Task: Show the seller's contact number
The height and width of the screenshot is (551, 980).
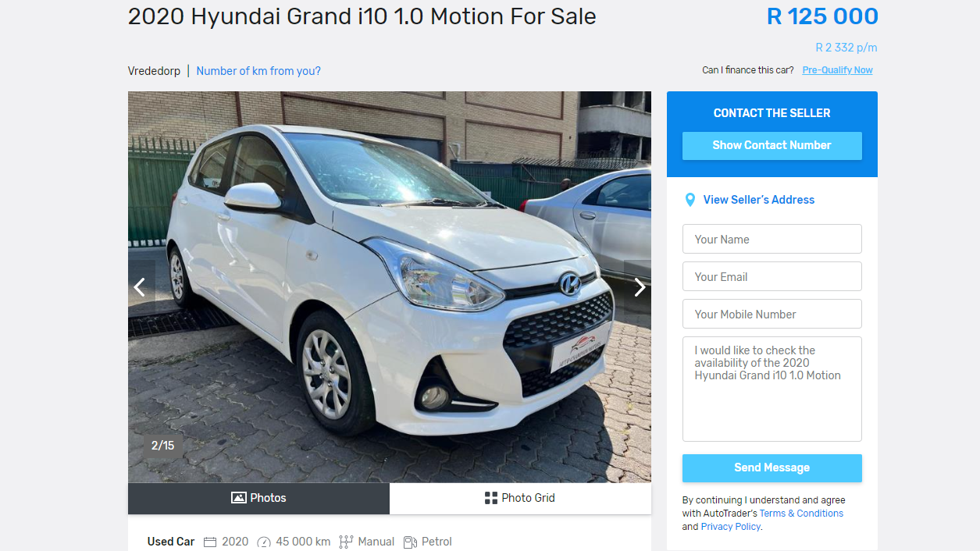Action: pyautogui.click(x=772, y=145)
